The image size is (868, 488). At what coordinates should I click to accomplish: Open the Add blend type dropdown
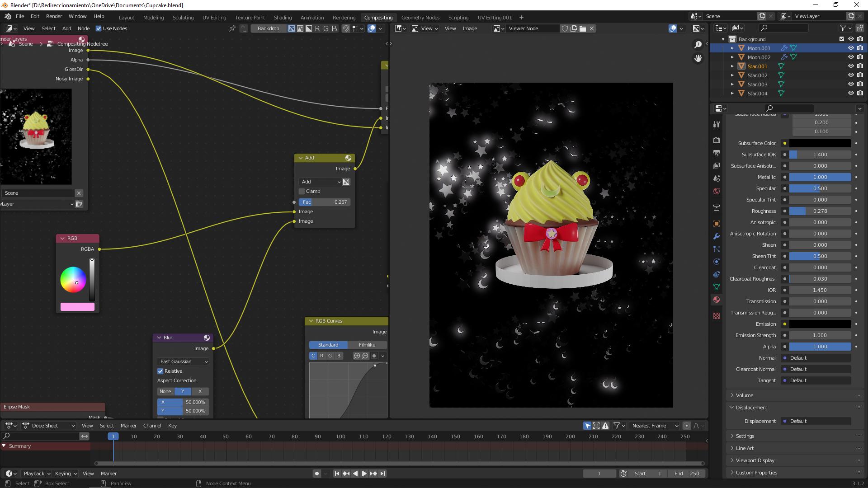click(320, 182)
